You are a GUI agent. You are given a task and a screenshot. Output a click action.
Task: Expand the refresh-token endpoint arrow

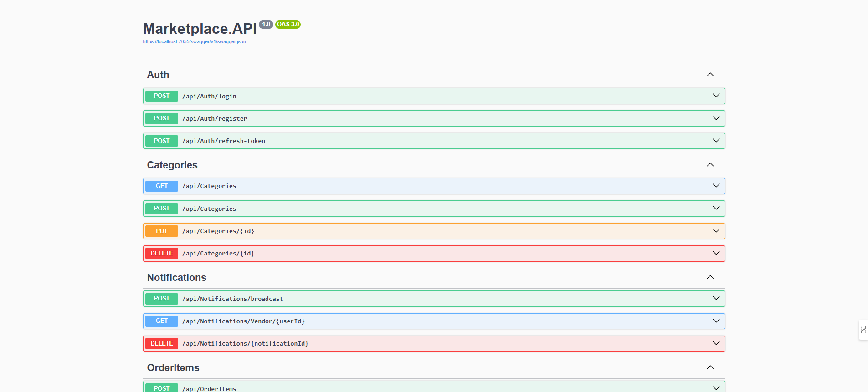point(716,141)
